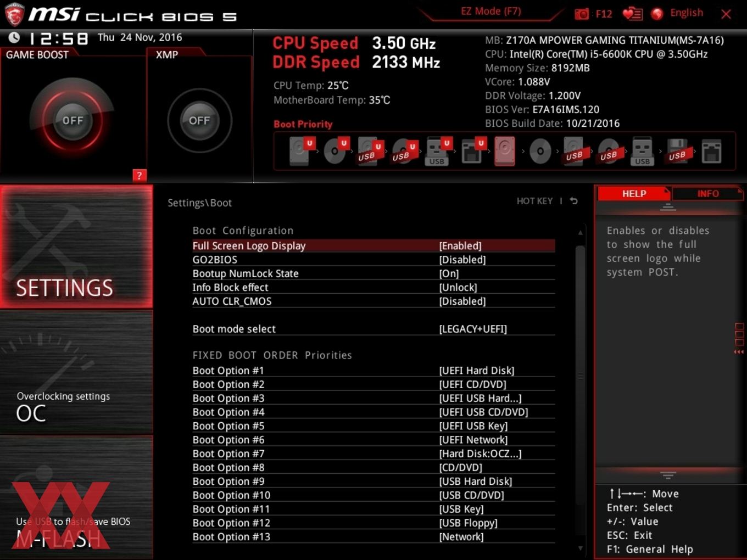
Task: Open Boot Option #6 UEFI Network dropdown
Action: tap(473, 440)
